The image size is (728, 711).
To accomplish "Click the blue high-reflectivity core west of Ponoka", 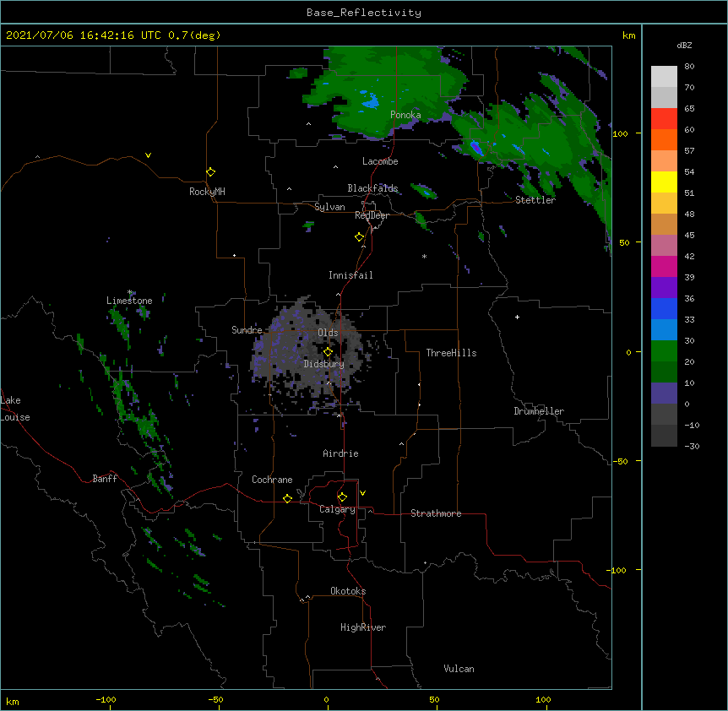I will (x=371, y=101).
